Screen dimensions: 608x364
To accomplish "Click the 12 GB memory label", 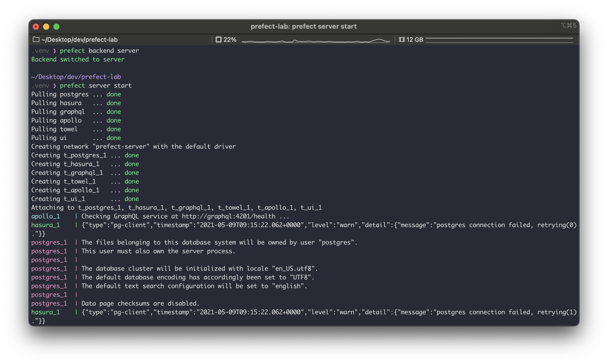I will [414, 40].
